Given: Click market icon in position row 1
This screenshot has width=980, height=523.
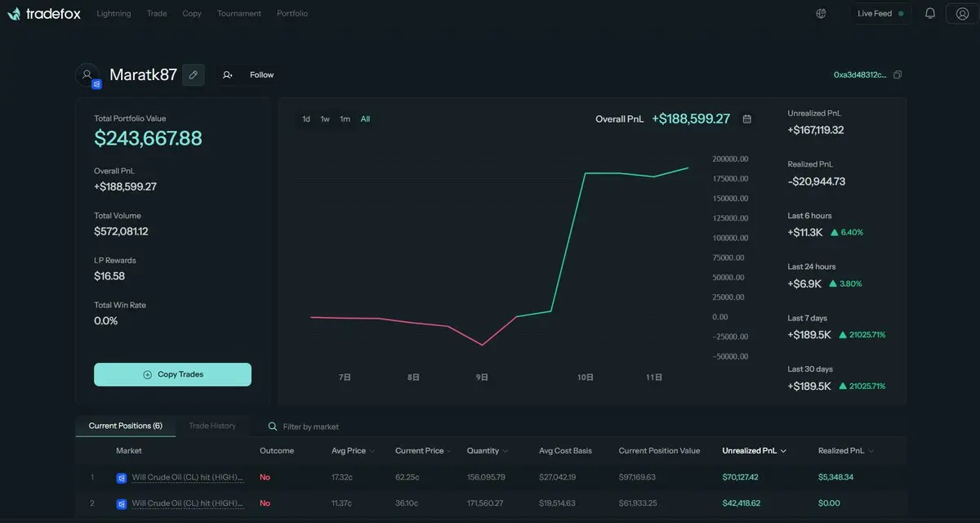Looking at the screenshot, I should coord(122,477).
